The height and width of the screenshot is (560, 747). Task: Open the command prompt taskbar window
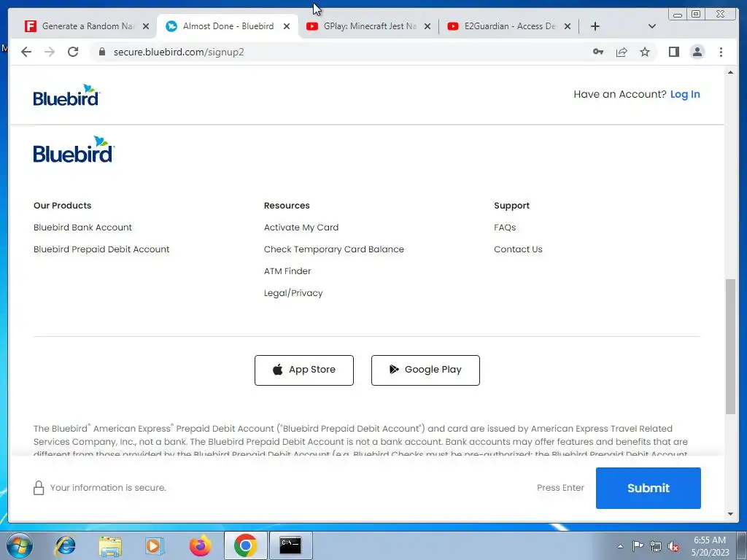click(290, 545)
